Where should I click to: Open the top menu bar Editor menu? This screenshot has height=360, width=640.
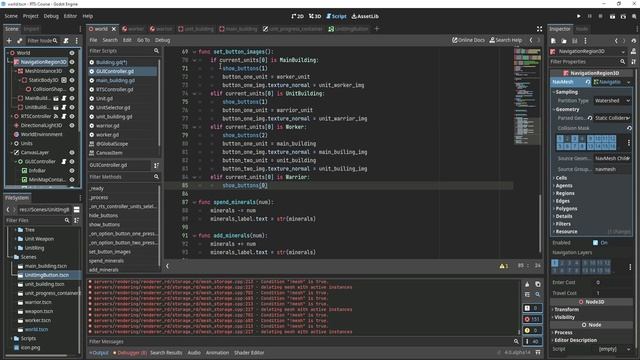tap(70, 16)
